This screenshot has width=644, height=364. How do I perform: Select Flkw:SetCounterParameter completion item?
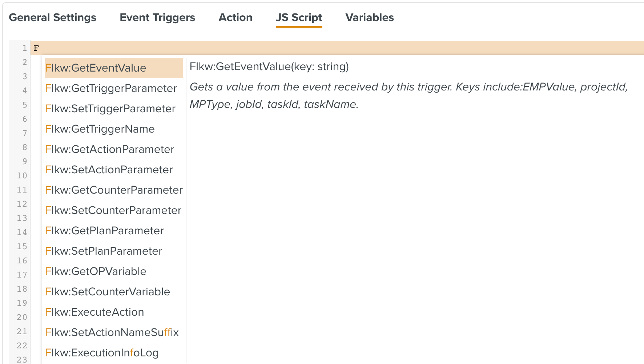click(113, 210)
